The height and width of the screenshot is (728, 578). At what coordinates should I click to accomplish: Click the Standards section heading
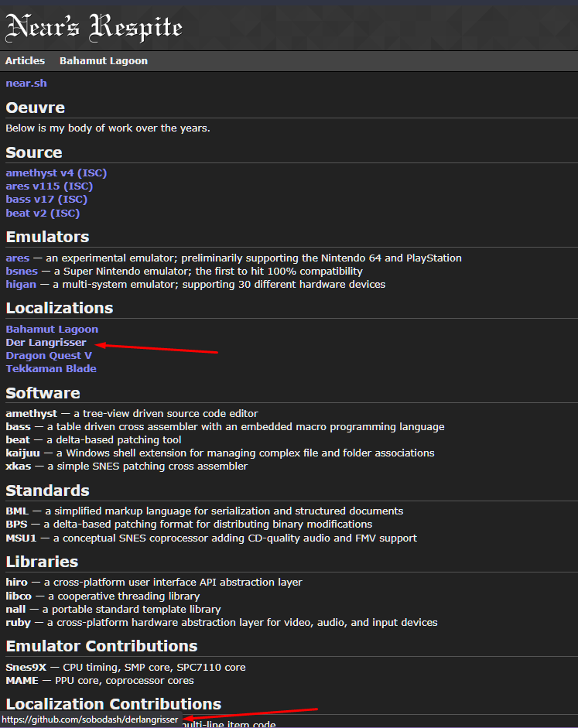(47, 490)
